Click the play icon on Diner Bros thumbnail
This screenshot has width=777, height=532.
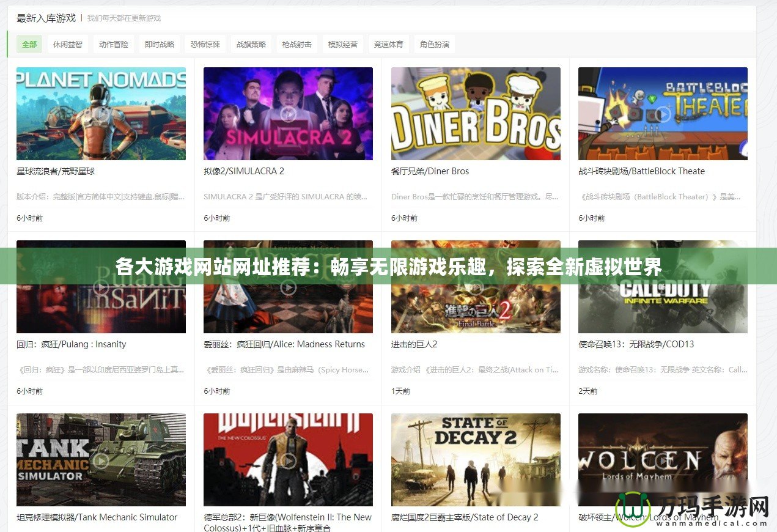[476, 114]
